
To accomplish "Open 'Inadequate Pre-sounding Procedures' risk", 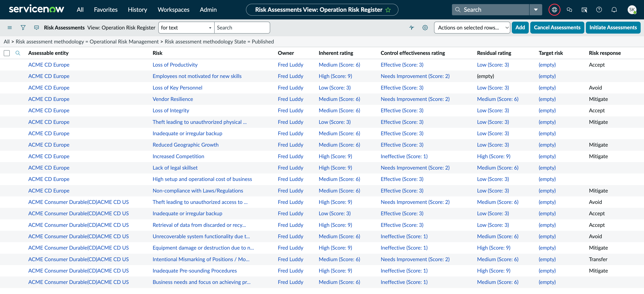I will (x=194, y=270).
